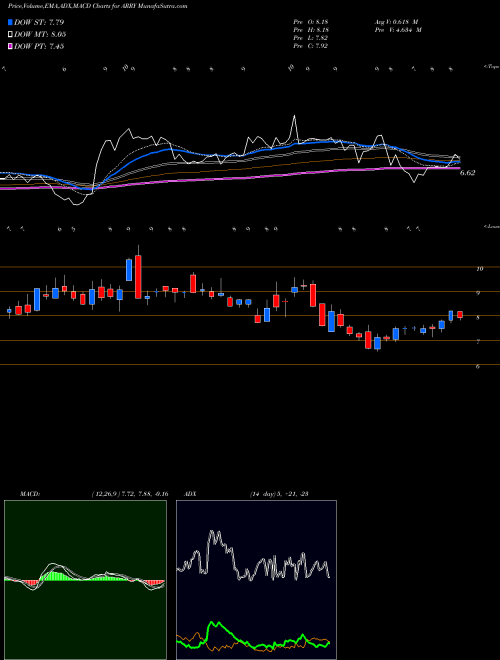Click the 'Pre V: 4.634 M' volume text
Viewport: 500px width, 660px height.
[x=397, y=30]
